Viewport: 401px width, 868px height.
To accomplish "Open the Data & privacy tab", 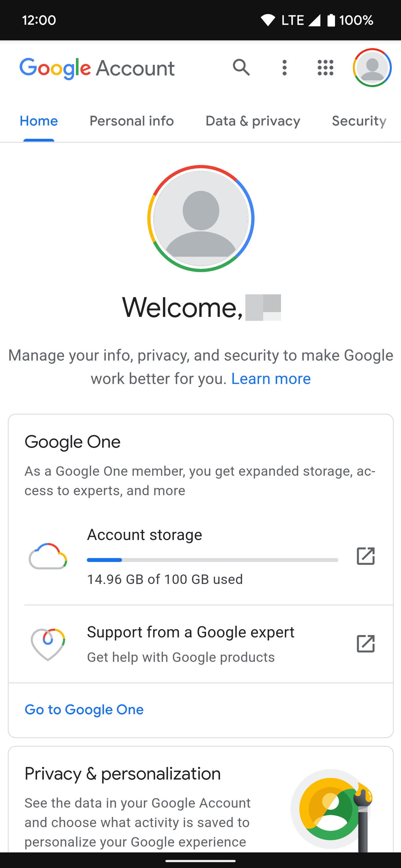I will (253, 121).
